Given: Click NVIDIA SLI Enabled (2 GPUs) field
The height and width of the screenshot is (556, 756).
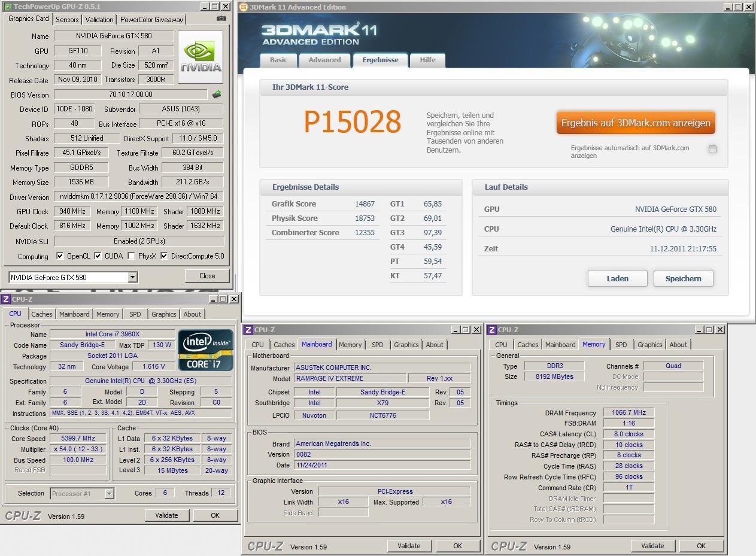Looking at the screenshot, I should point(139,241).
